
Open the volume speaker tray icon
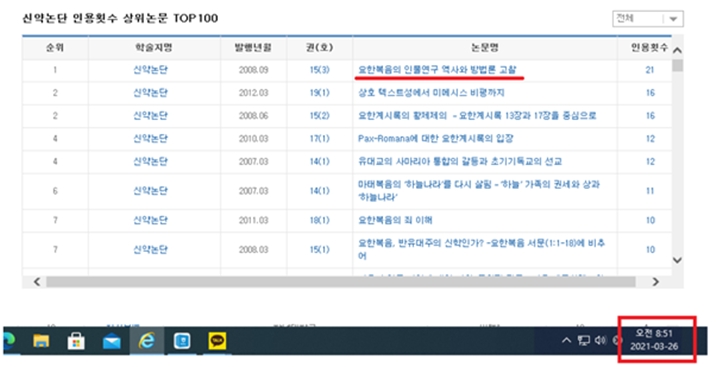(x=600, y=340)
